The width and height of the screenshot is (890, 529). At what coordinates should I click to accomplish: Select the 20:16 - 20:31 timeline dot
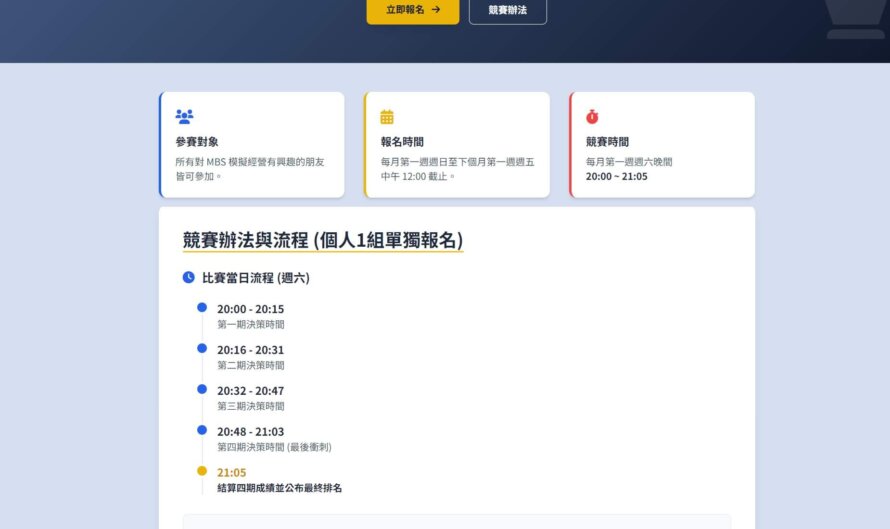click(x=202, y=348)
